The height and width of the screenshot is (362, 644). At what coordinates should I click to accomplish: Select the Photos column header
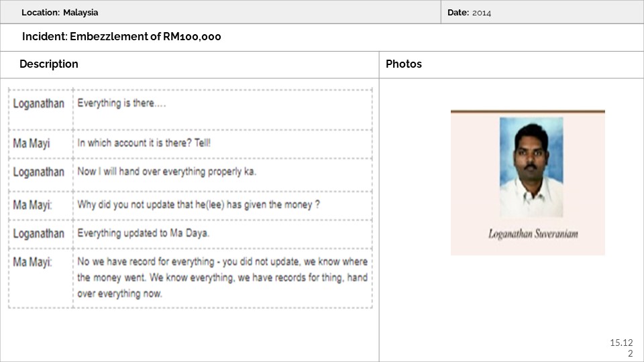coord(404,64)
